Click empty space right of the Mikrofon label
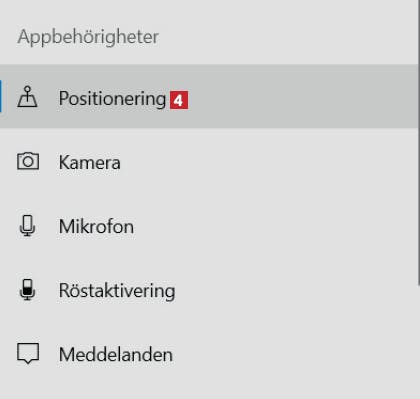420x399 pixels. 275,226
